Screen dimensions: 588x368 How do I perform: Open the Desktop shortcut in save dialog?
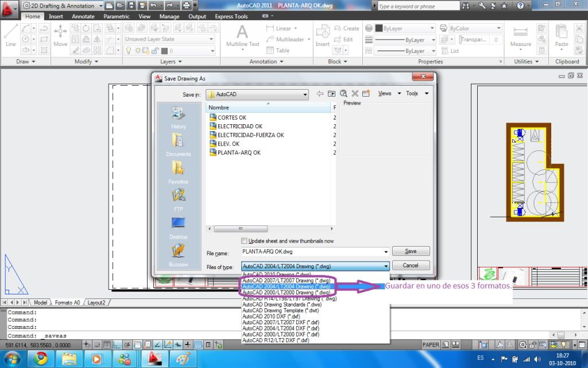point(178,228)
